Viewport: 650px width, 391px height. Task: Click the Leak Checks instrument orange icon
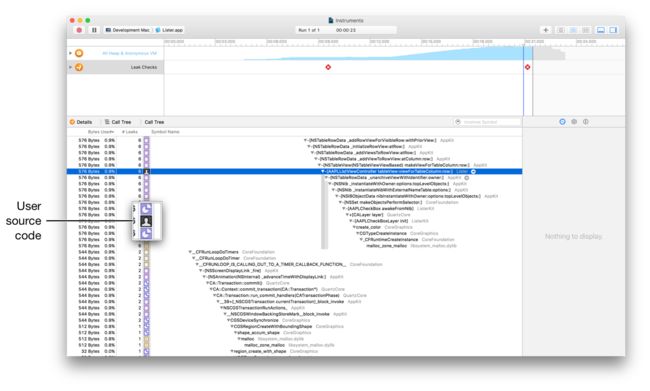pyautogui.click(x=79, y=67)
